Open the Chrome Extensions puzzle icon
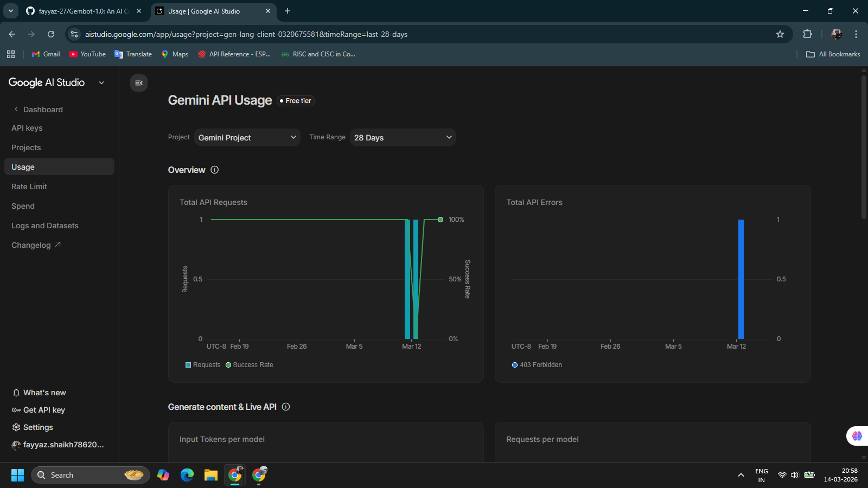The image size is (868, 488). [x=807, y=34]
